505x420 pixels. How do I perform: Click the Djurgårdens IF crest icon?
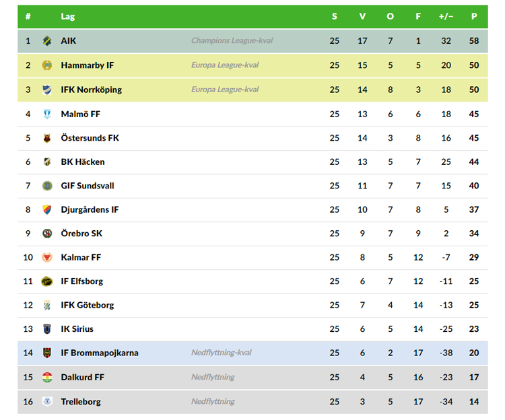(47, 209)
